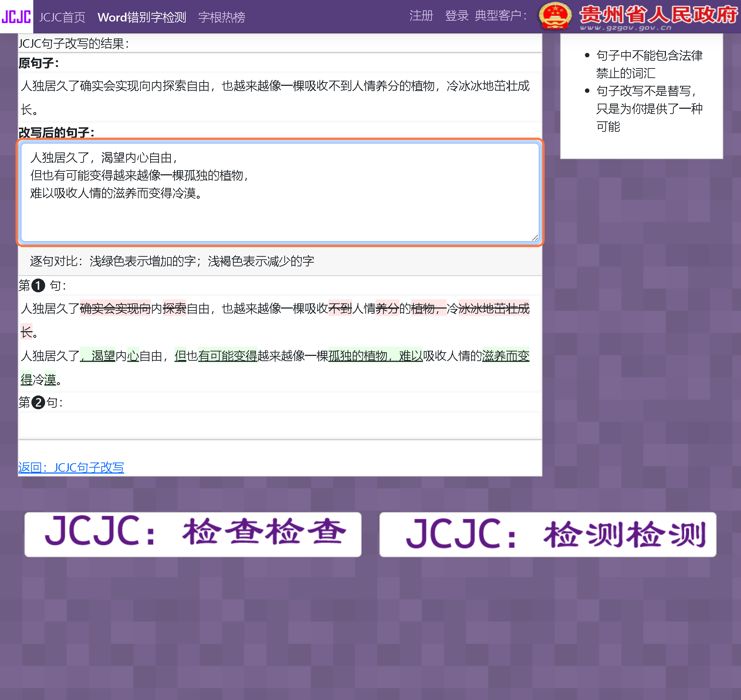Click the original sentence text 人独居久了确实会

pyautogui.click(x=68, y=86)
